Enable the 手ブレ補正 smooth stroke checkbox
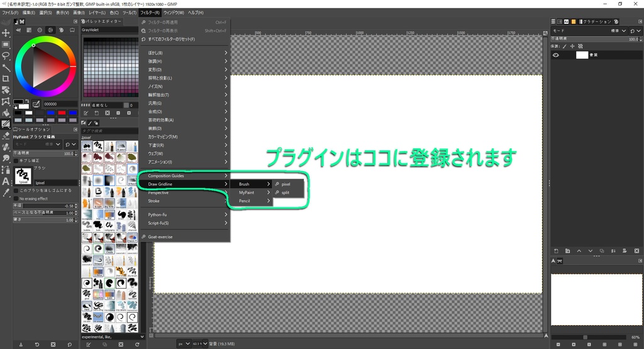The height and width of the screenshot is (349, 644). [x=16, y=160]
